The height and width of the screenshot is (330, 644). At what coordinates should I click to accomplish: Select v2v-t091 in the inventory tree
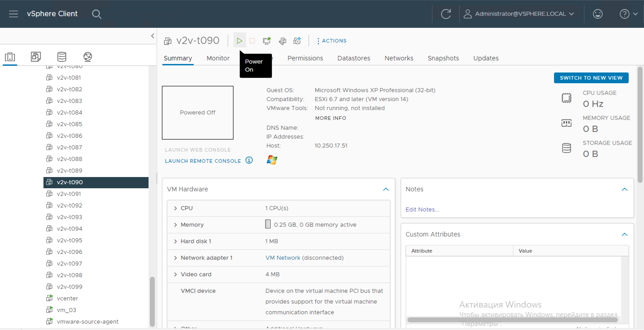pyautogui.click(x=69, y=194)
